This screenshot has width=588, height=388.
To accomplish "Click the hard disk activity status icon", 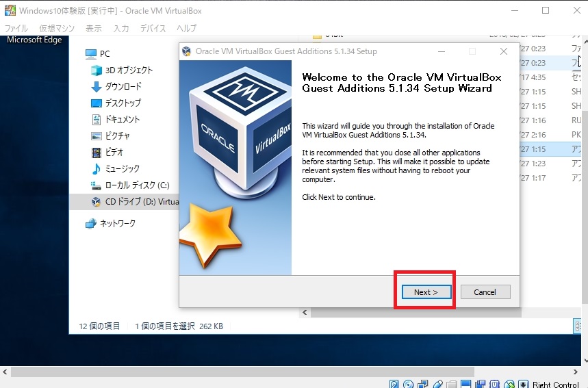I will 394,384.
